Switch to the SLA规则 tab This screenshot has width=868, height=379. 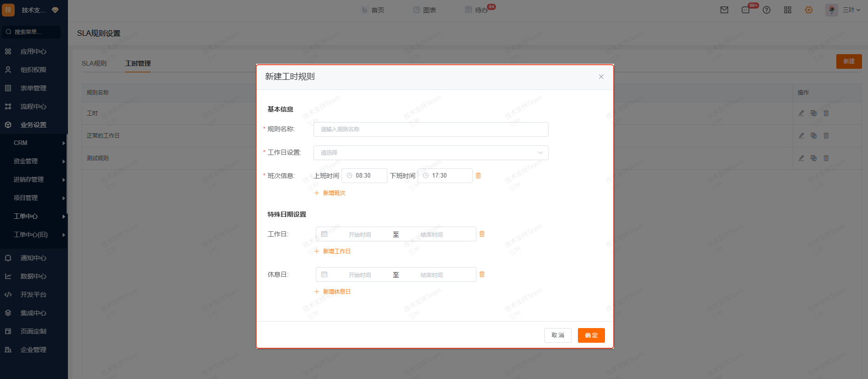click(x=94, y=63)
